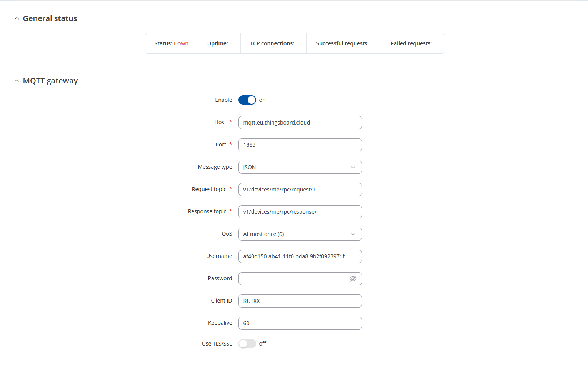Collapse the MQTT gateway section
The width and height of the screenshot is (588, 379).
(x=17, y=81)
